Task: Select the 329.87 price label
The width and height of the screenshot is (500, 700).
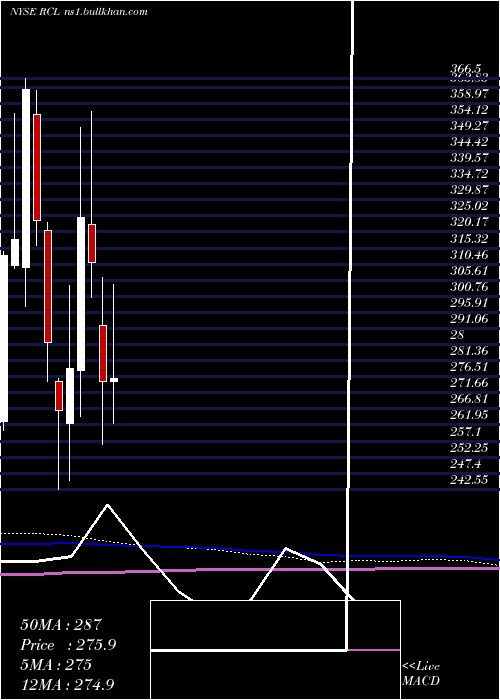Action: point(469,190)
